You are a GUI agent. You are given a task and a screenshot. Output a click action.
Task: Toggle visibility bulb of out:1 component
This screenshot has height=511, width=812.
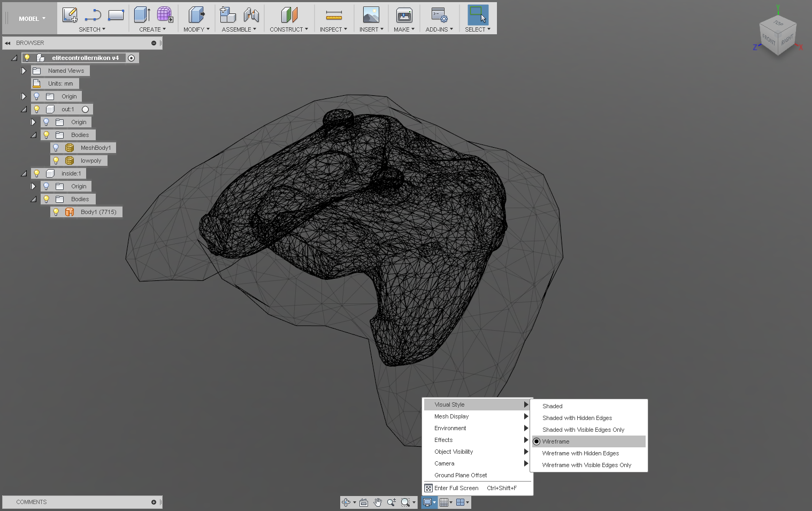37,109
